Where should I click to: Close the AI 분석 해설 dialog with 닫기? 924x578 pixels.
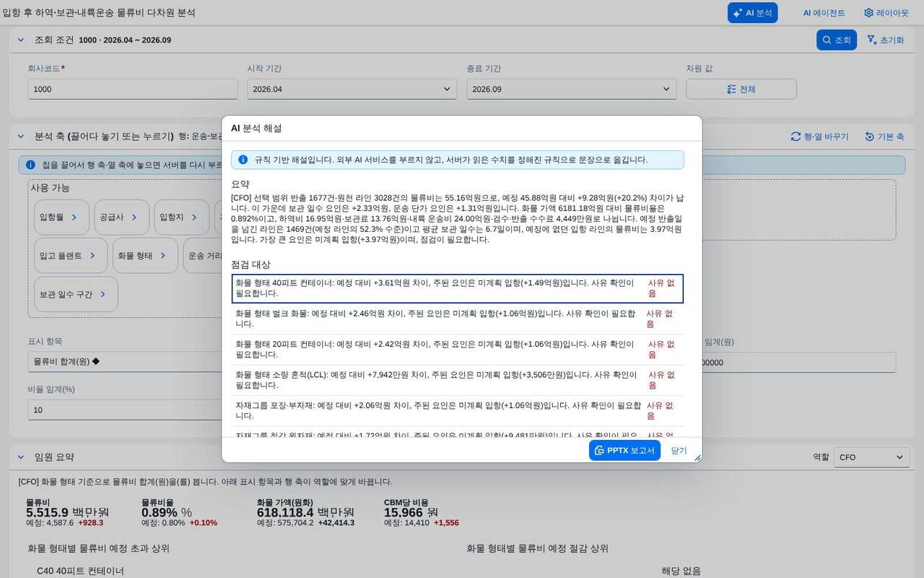coord(679,450)
